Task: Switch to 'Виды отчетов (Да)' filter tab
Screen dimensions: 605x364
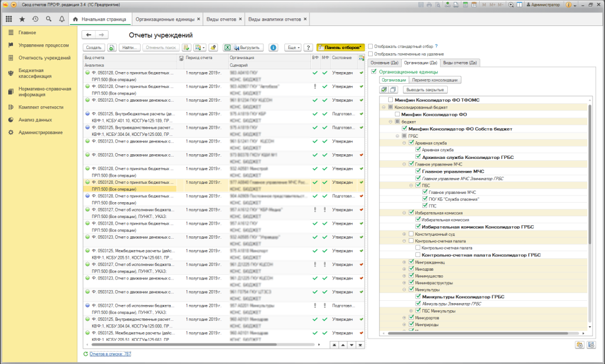Action: click(460, 62)
